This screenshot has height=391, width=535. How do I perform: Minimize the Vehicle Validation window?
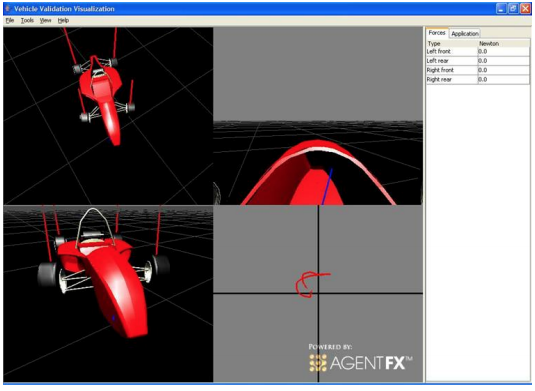[x=501, y=9]
